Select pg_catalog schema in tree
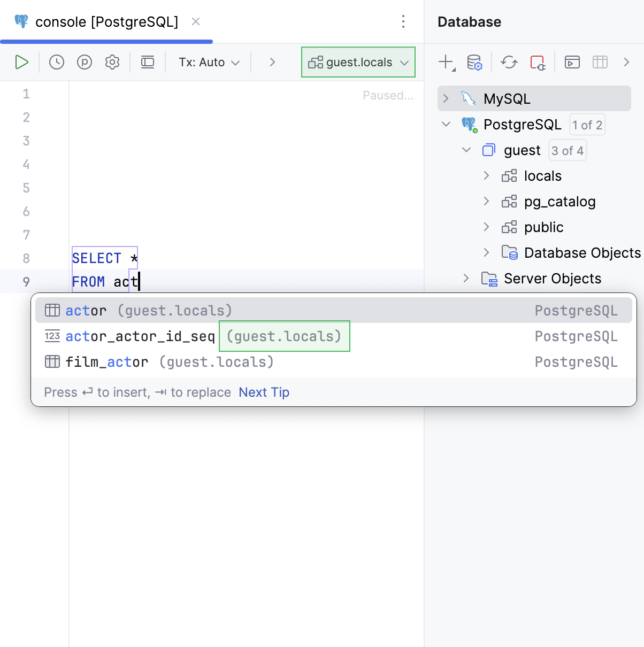Screen dimensions: 644x647 click(x=559, y=202)
